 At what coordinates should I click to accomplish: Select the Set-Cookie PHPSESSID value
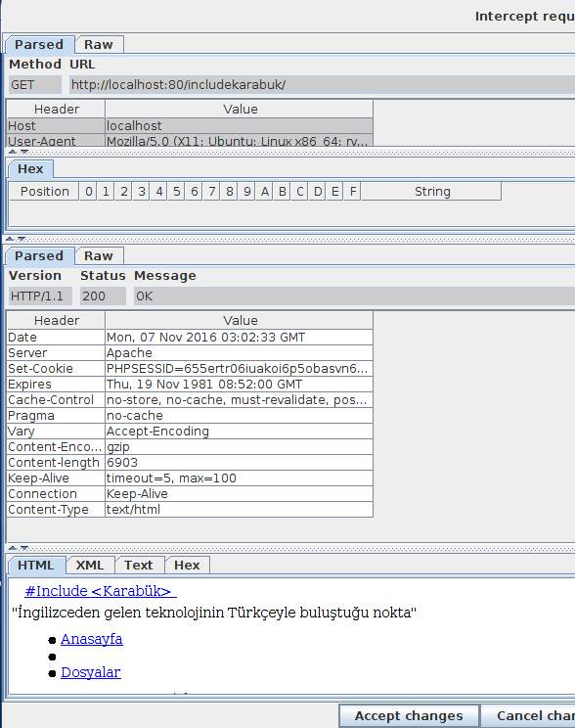click(x=239, y=369)
